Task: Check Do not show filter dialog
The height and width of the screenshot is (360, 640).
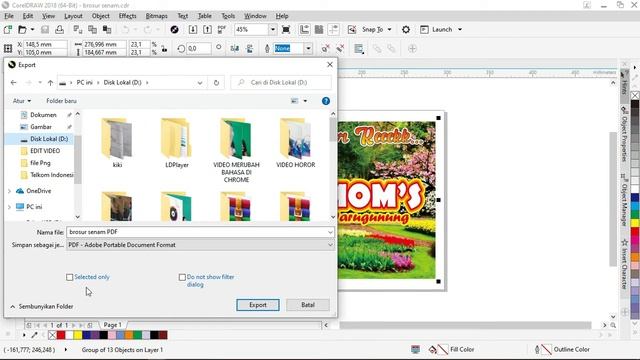Action: click(182, 277)
